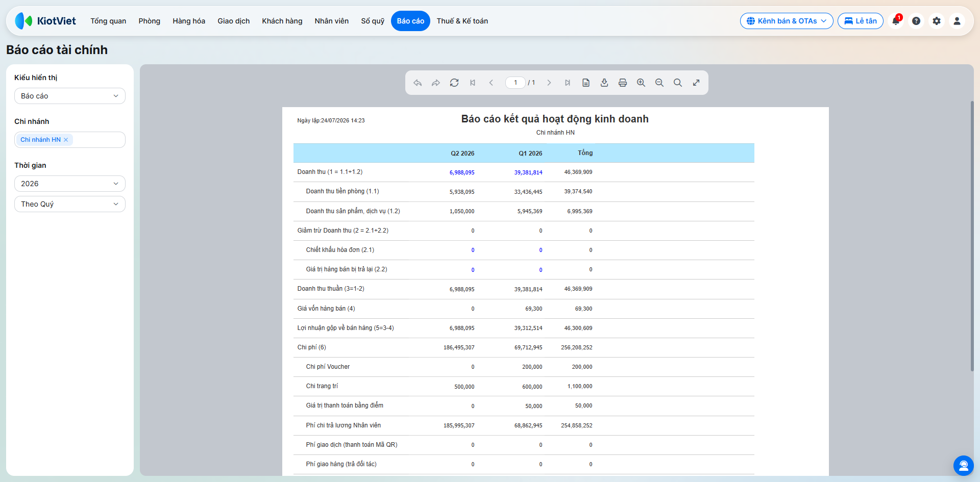Click the Lễ tân button
The height and width of the screenshot is (482, 980).
[861, 21]
